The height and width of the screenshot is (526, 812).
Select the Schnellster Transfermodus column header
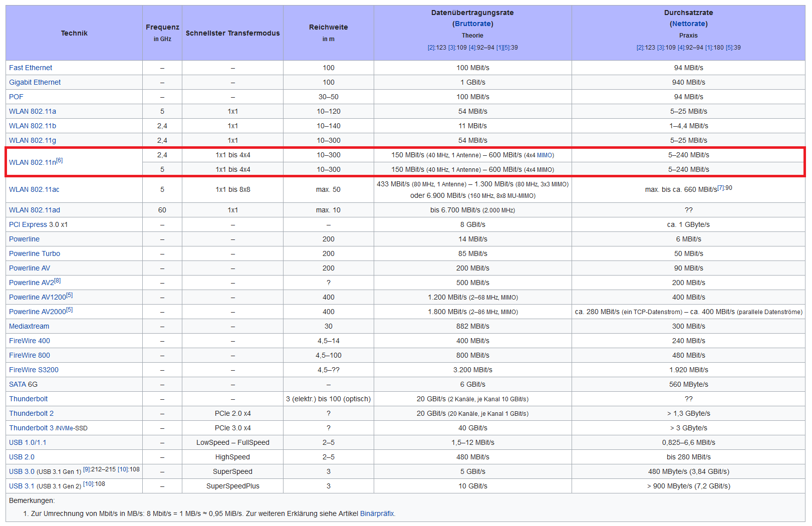click(233, 33)
